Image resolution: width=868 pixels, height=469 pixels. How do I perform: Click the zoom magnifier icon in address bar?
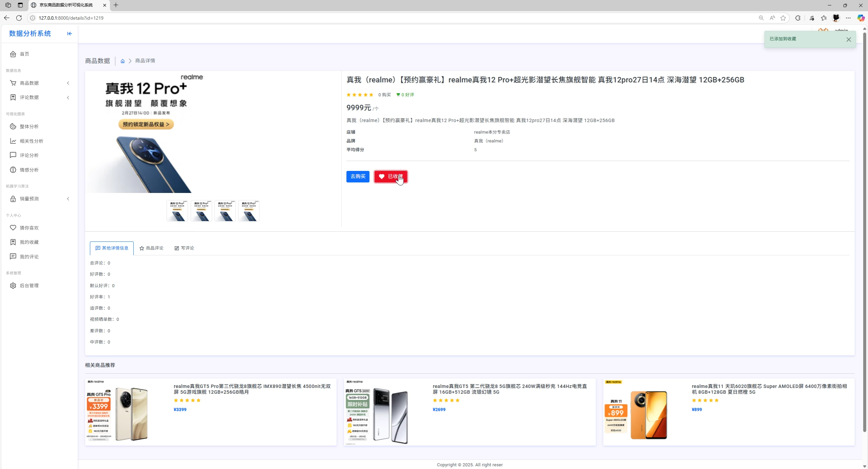click(x=761, y=18)
